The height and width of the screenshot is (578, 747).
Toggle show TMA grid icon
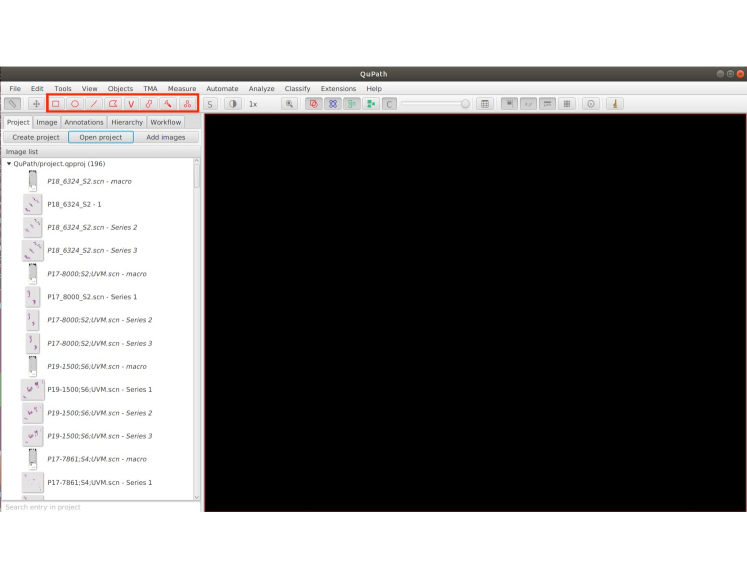point(333,104)
